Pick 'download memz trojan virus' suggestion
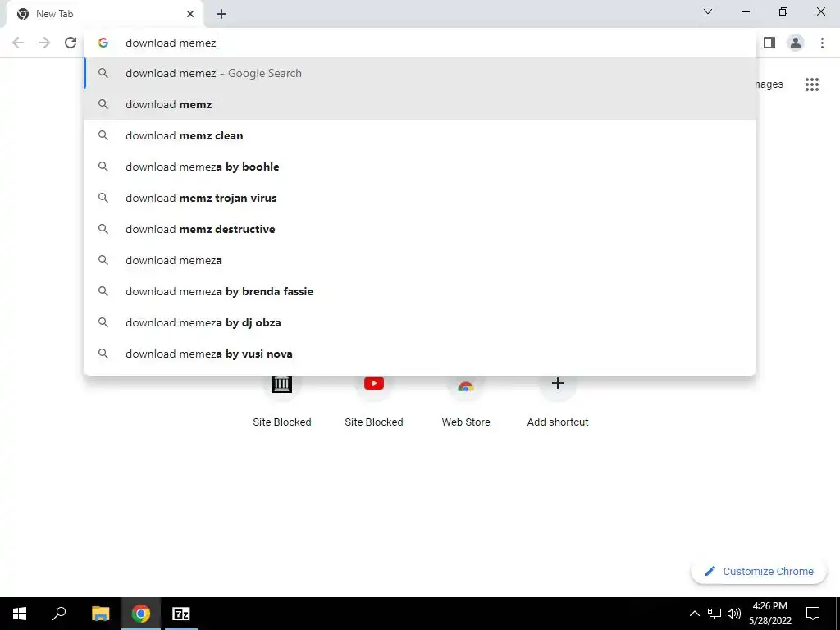This screenshot has height=630, width=840. coord(420,198)
